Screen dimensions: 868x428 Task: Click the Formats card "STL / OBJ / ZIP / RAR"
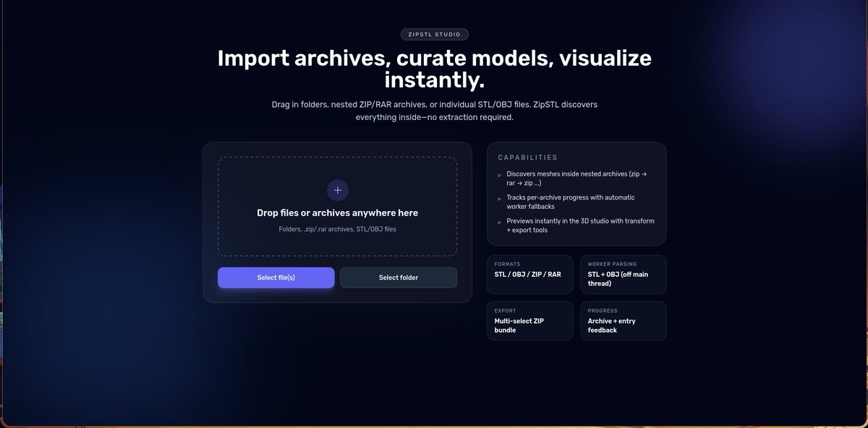click(x=529, y=274)
